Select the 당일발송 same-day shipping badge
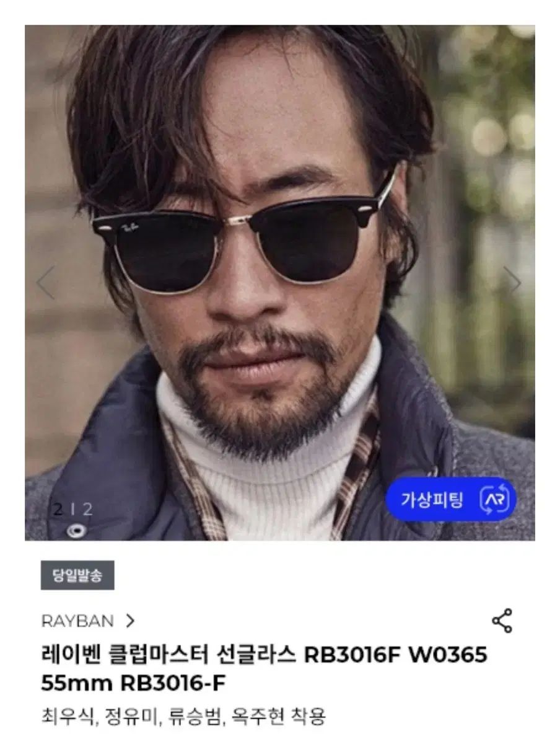 coord(77,575)
